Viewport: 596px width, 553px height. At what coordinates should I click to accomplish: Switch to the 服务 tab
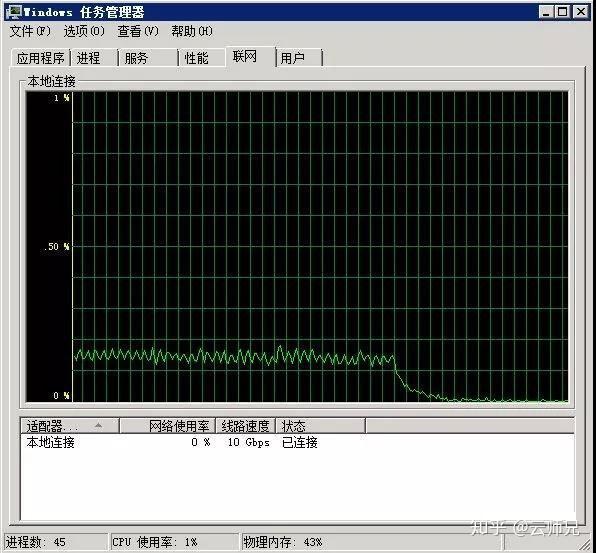[x=148, y=58]
